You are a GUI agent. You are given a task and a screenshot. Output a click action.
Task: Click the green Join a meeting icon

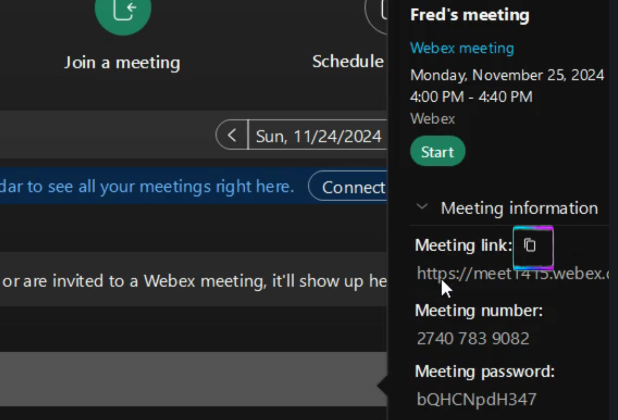point(123,13)
